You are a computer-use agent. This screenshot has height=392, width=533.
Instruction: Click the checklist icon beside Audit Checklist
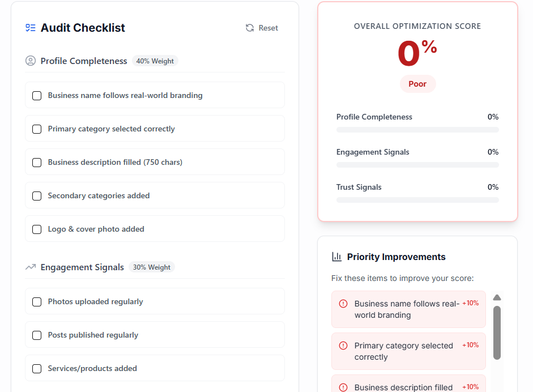click(x=30, y=27)
